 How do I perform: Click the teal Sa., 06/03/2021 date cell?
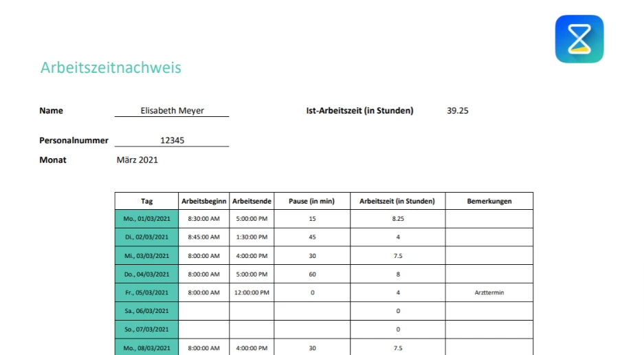146,311
